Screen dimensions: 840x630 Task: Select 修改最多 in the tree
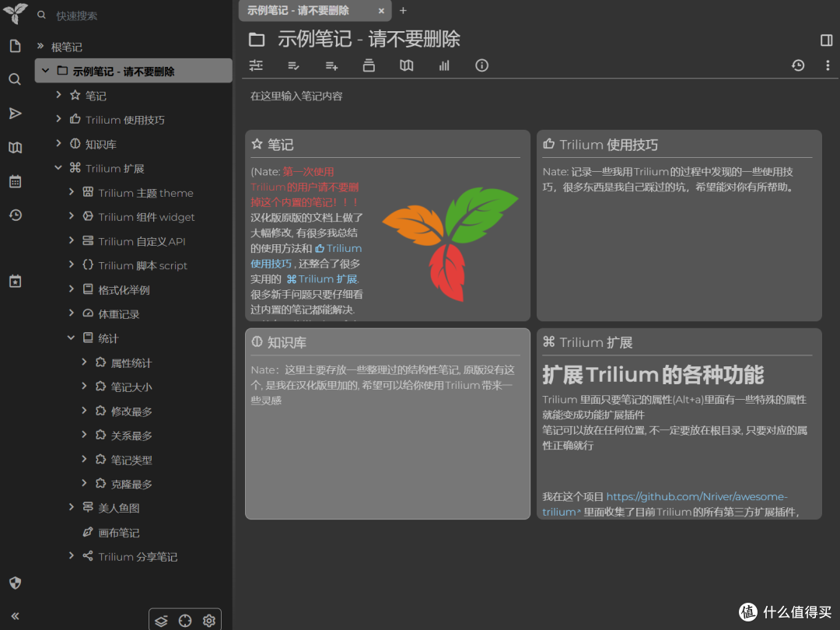click(x=131, y=411)
